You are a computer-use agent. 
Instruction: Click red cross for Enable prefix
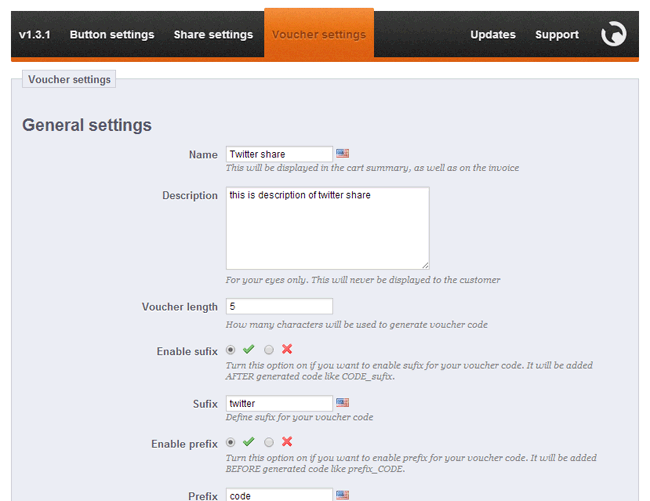[287, 442]
